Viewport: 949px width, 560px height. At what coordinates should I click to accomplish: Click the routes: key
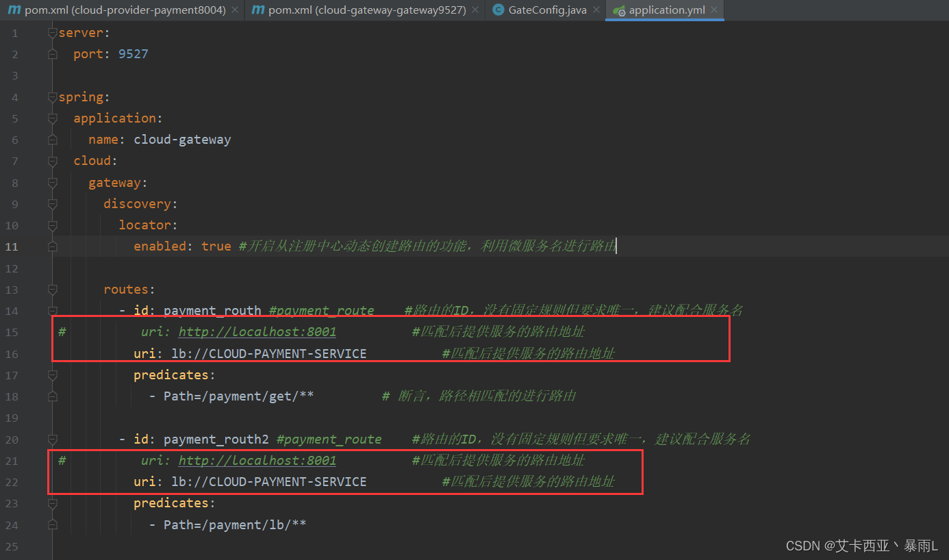point(129,290)
